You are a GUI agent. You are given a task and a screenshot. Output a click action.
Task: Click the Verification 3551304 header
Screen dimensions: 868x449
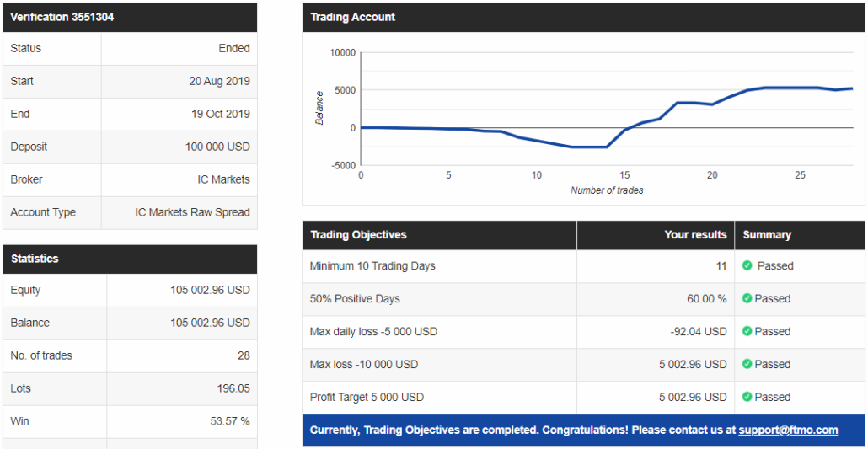click(130, 17)
